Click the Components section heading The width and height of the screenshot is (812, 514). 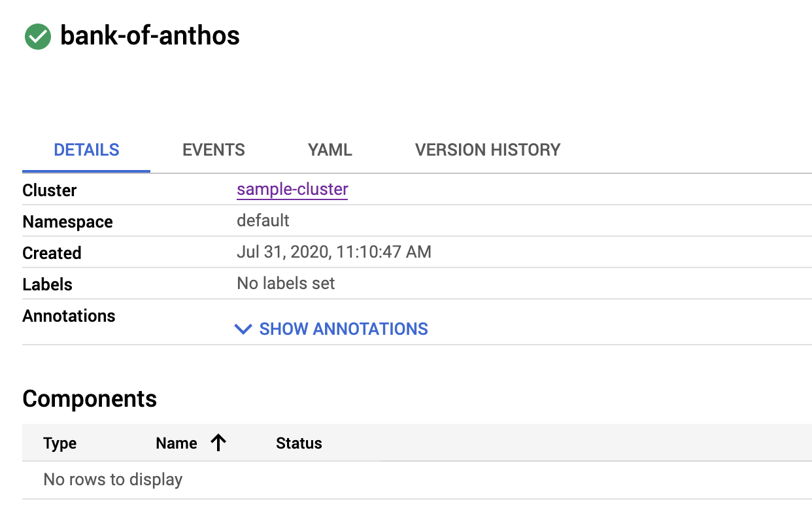point(90,399)
